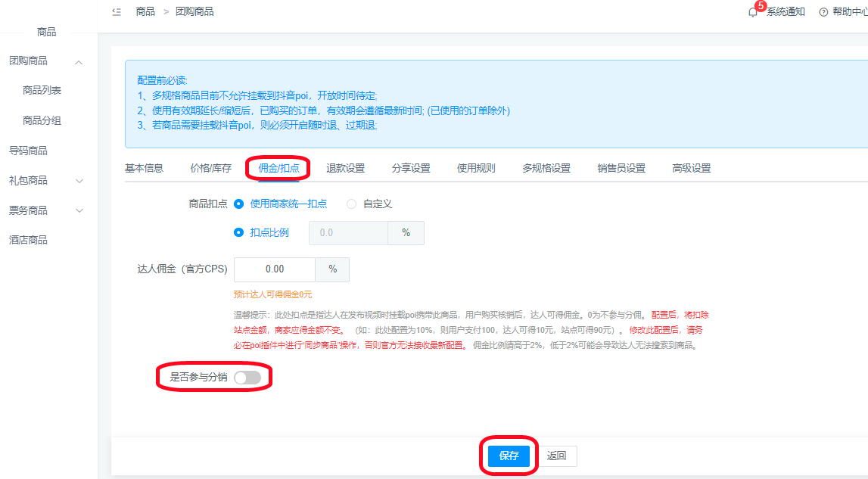This screenshot has height=479, width=868.
Task: Choose the 扣点比例 radio button
Action: 239,232
